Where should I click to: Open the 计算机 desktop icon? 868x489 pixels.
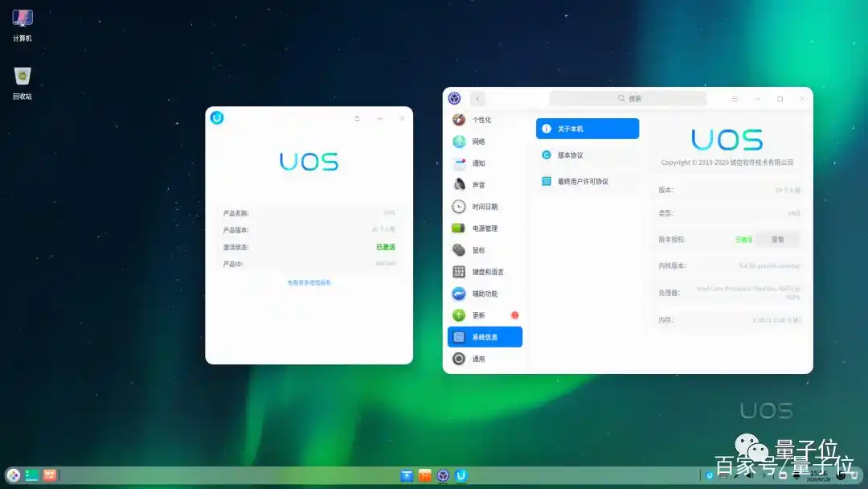[23, 26]
